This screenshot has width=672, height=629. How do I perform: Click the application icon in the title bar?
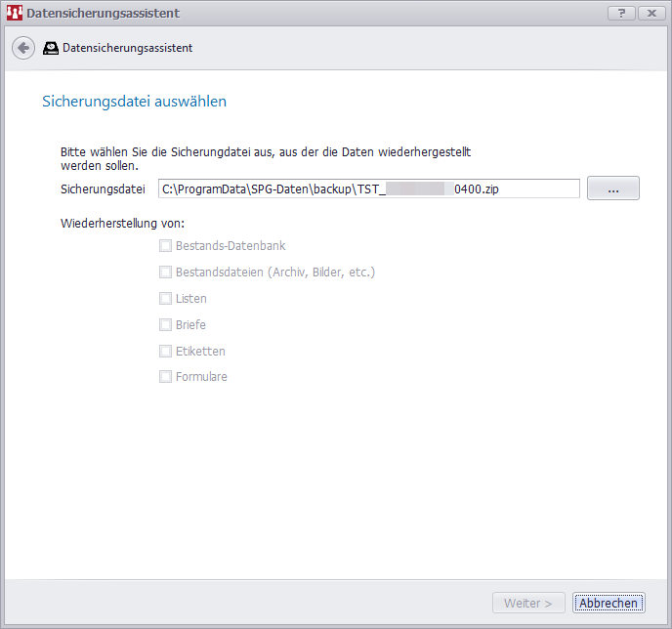click(14, 13)
